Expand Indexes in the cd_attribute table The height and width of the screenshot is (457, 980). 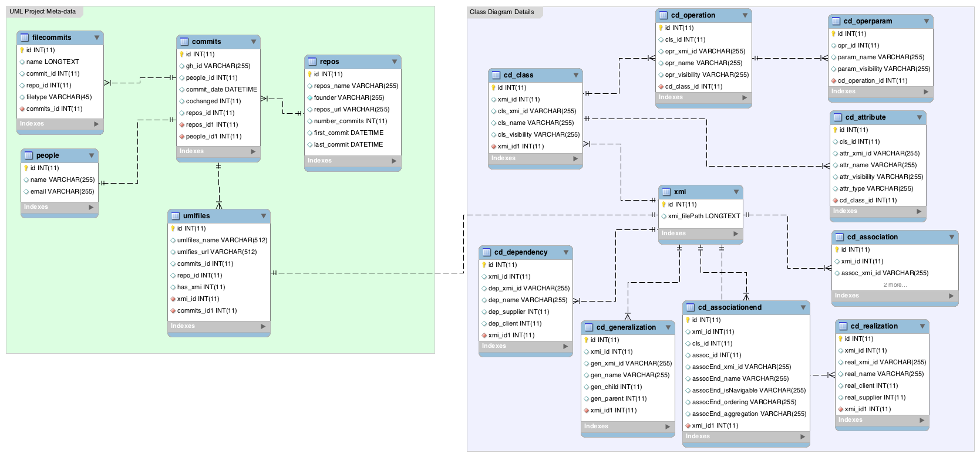click(919, 211)
